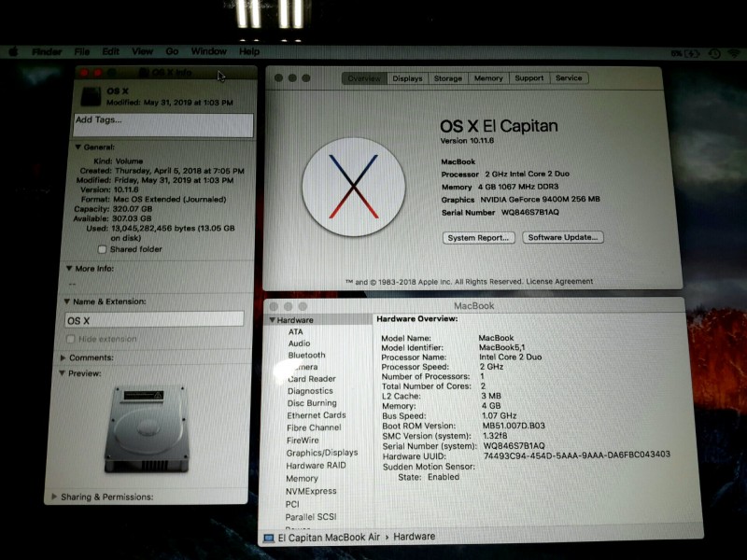Viewport: 747px width, 560px height.
Task: Click the battery status icon
Action: [x=691, y=54]
